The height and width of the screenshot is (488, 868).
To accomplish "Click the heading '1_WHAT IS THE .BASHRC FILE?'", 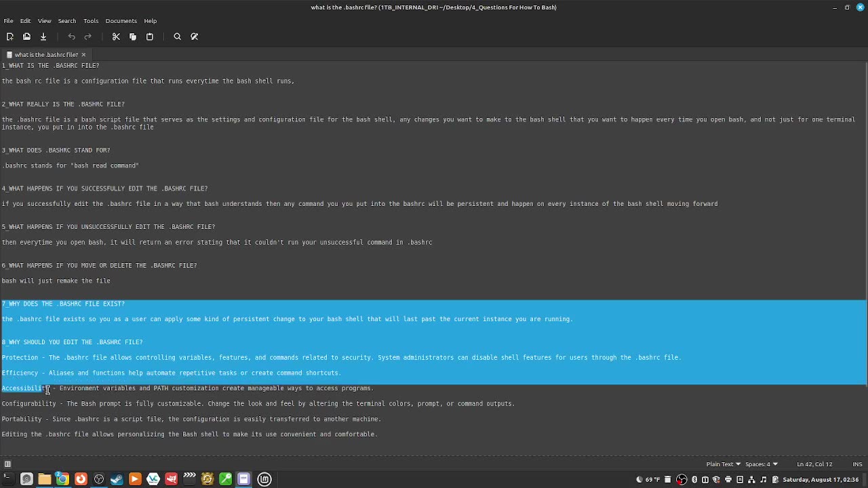I will pos(51,66).
